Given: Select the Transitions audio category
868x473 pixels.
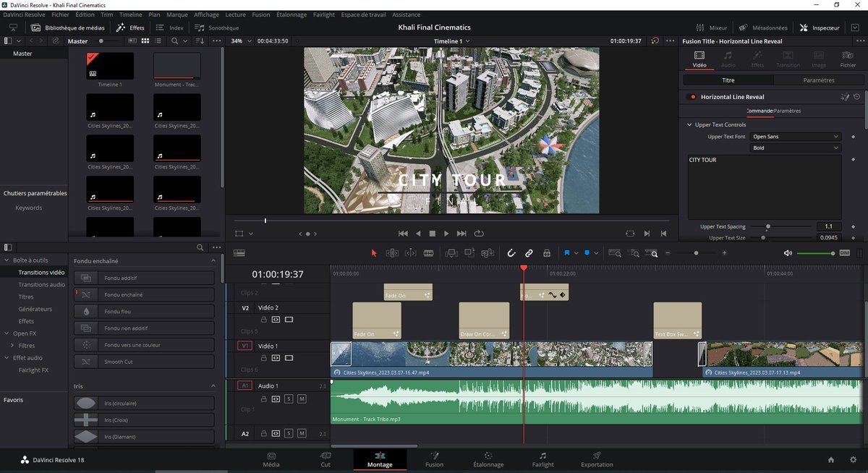Looking at the screenshot, I should point(42,285).
